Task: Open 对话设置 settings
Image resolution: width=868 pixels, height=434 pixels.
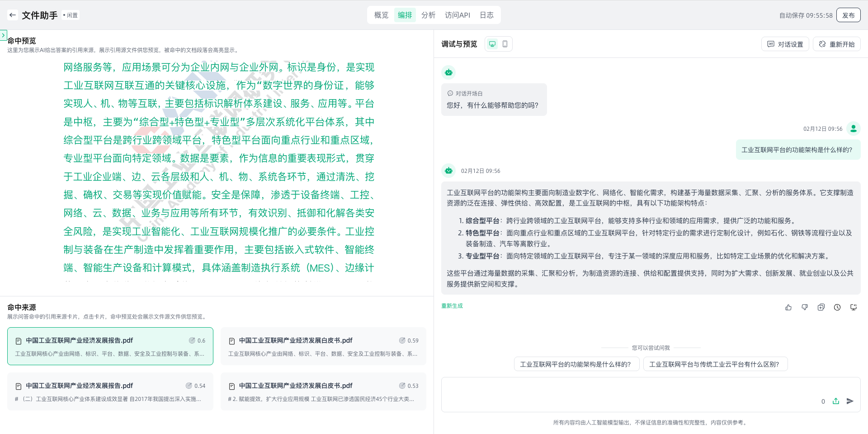Action: point(785,44)
